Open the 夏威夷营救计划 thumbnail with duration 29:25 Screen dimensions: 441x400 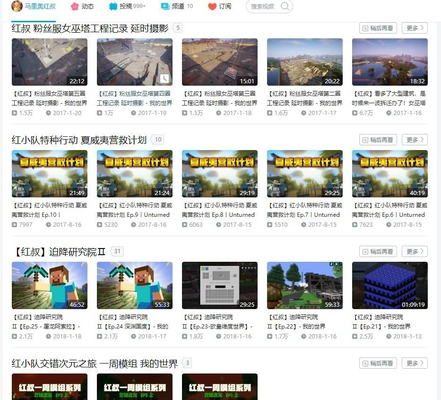pos(305,174)
